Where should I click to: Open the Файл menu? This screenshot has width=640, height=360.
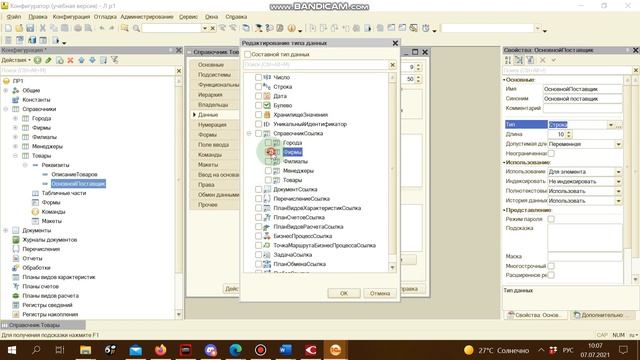[x=13, y=17]
